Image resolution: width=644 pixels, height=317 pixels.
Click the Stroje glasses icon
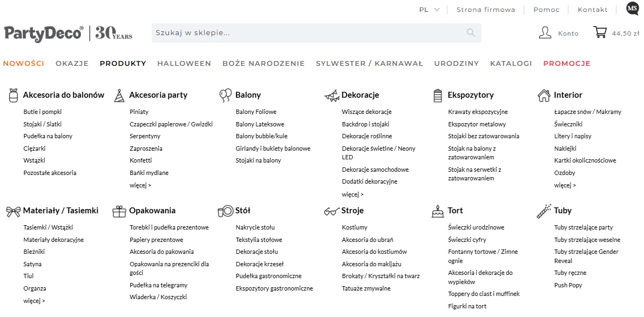pos(331,211)
